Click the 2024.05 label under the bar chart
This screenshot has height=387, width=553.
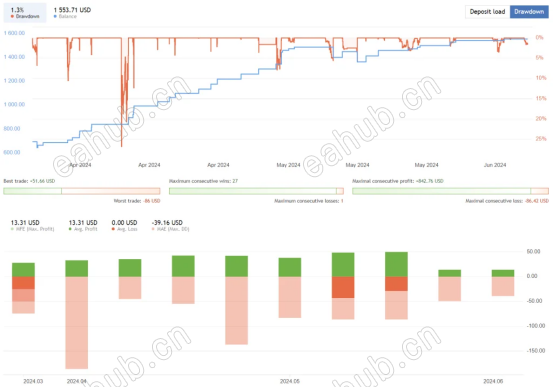290,381
